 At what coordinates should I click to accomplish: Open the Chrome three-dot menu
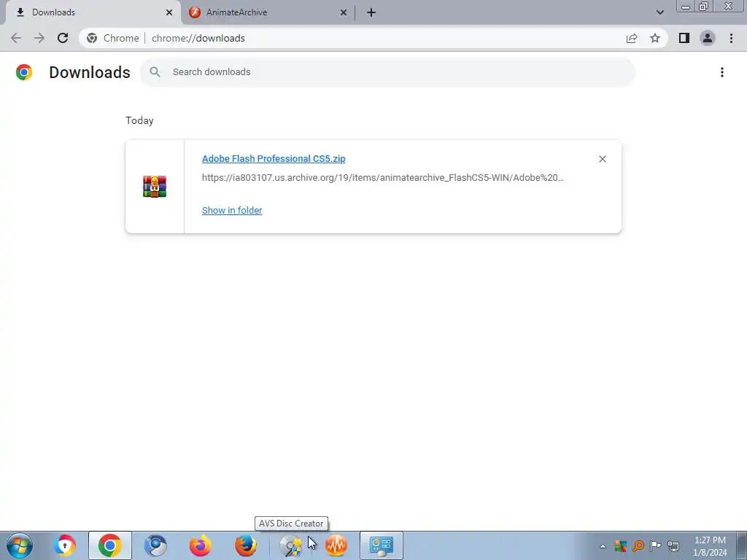point(731,38)
